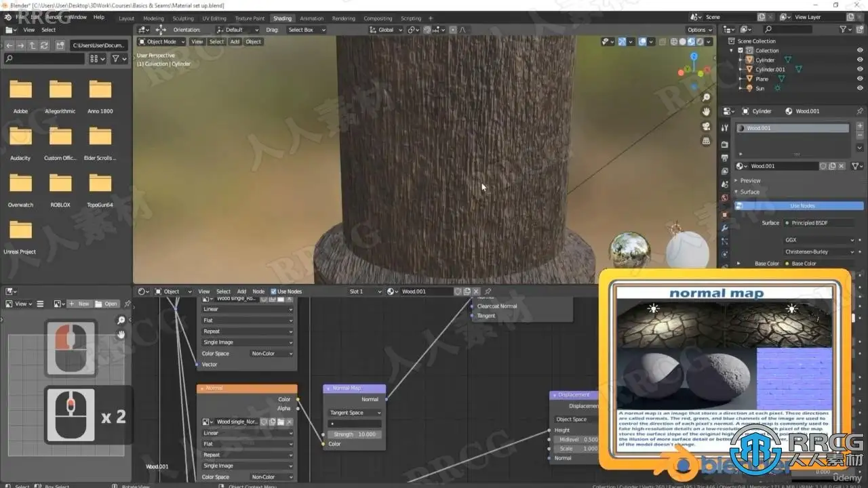
Task: Toggle camera view icon in viewport
Action: pos(706,127)
